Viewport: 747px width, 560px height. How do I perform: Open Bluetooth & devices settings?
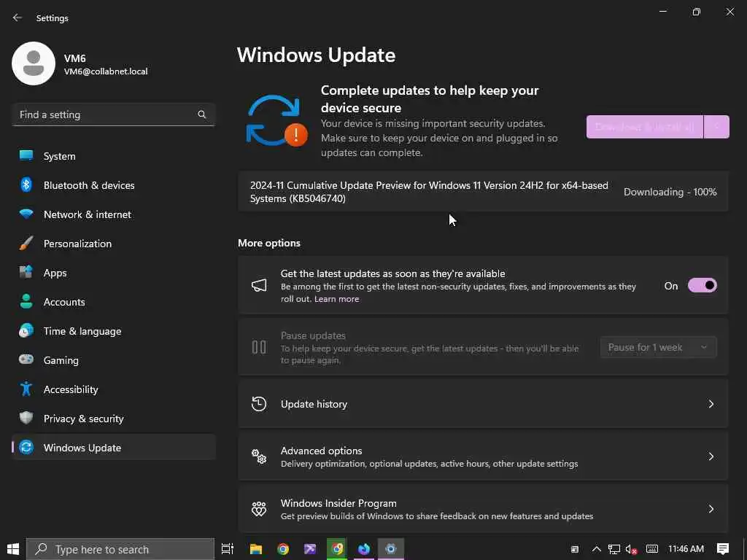point(113,185)
